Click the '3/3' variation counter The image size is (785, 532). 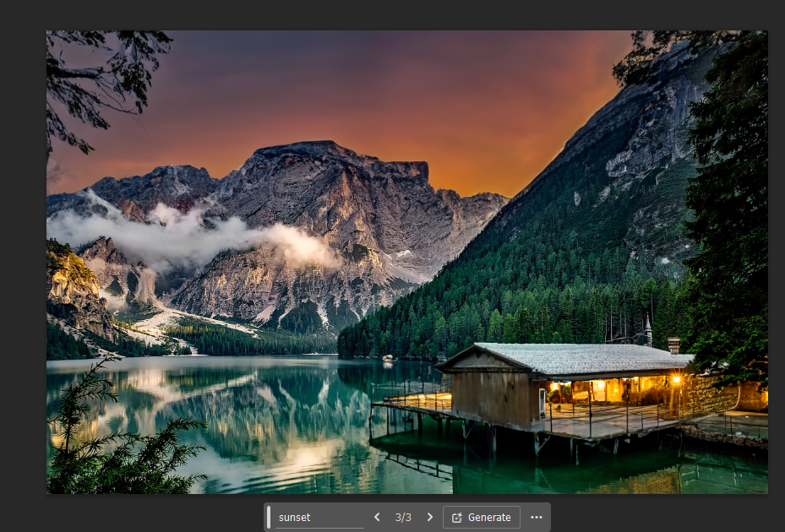click(403, 518)
